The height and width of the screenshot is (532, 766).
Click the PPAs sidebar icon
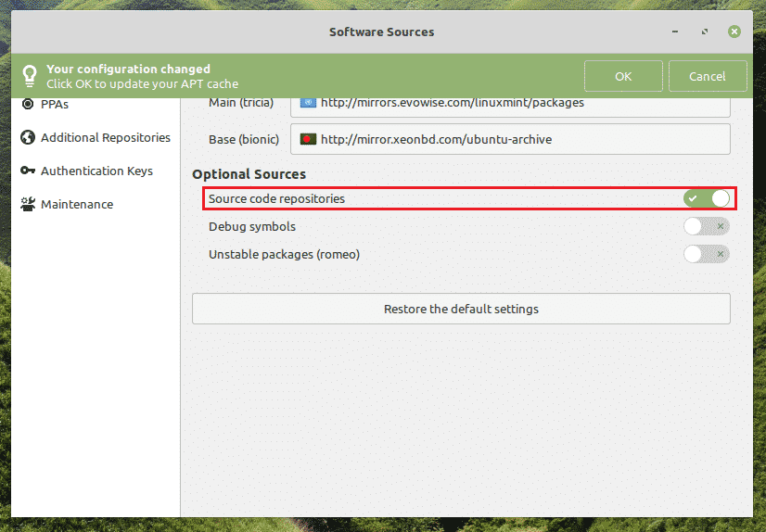point(28,104)
